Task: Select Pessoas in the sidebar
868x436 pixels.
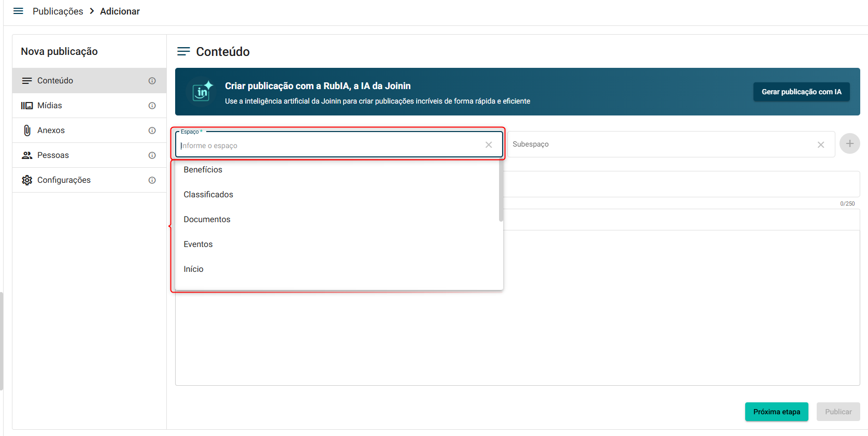Action: tap(89, 155)
